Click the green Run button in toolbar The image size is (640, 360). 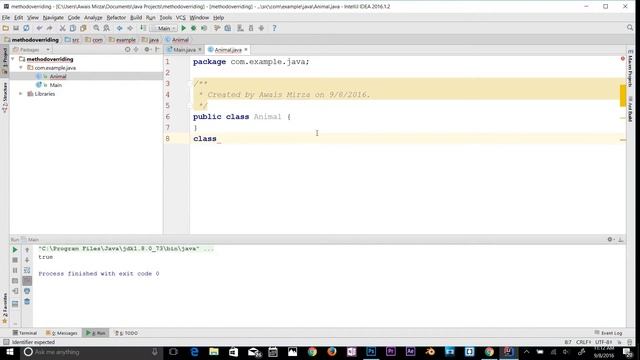(x=184, y=28)
